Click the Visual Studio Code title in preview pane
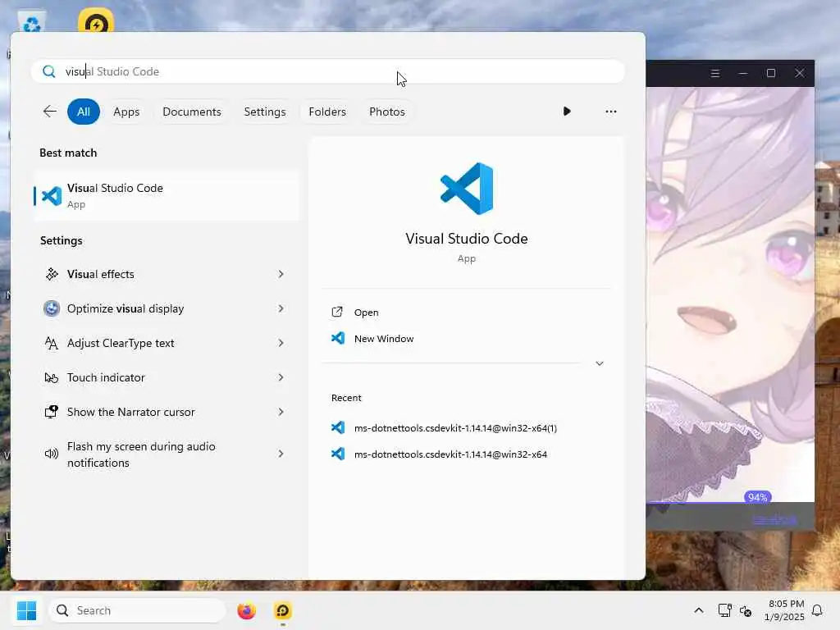 (x=467, y=239)
